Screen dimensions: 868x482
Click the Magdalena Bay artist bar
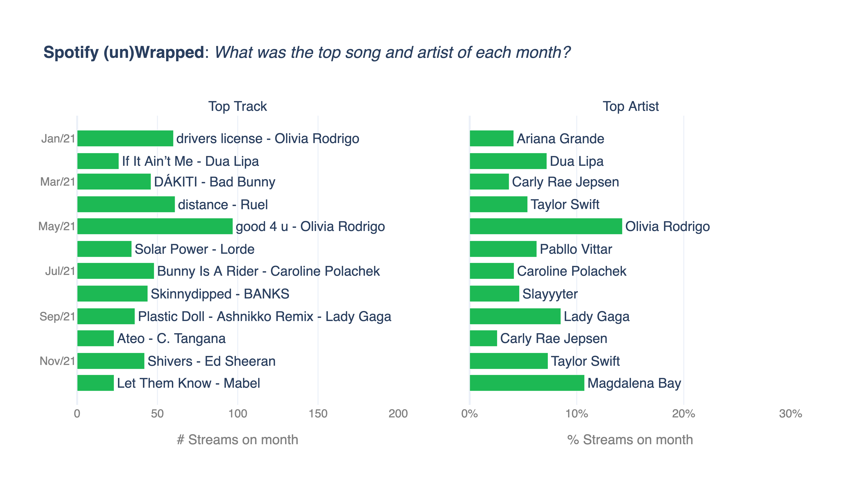click(x=527, y=383)
